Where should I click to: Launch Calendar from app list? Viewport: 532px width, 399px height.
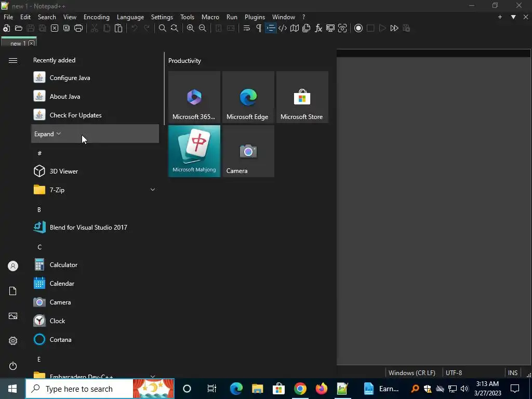pos(95,283)
